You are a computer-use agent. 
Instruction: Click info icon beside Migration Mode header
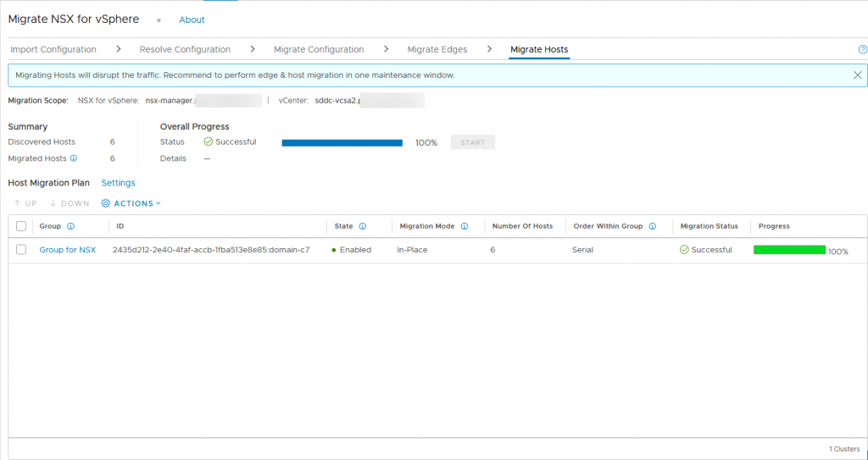(465, 226)
